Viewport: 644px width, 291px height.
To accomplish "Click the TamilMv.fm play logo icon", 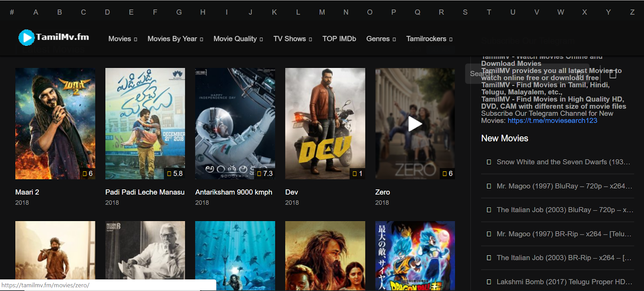I will pos(27,37).
